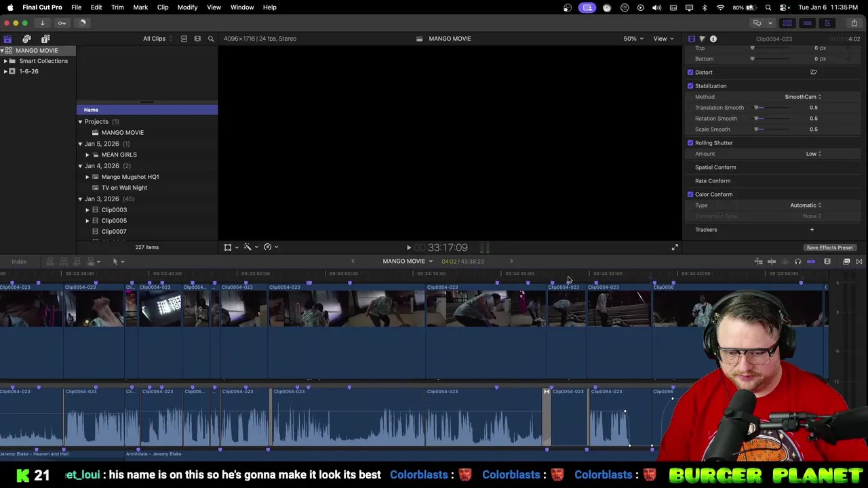Adjust Scale Smooth slider
The image size is (868, 488).
(772, 129)
